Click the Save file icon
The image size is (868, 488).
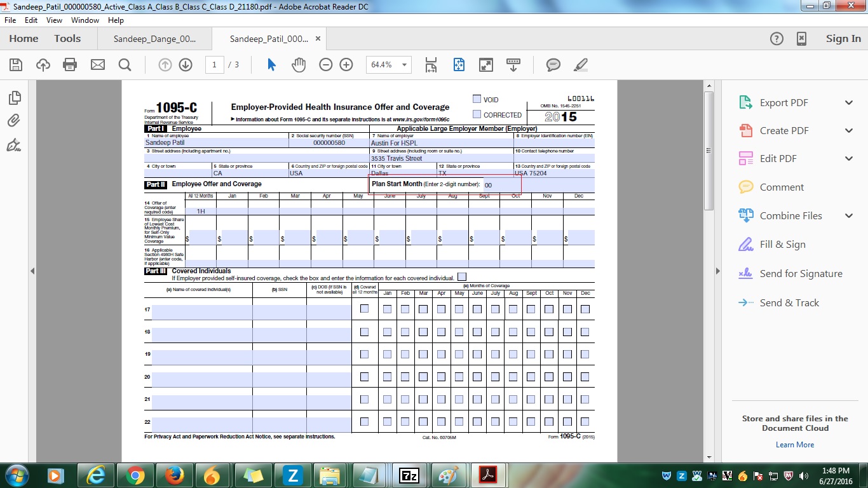[16, 65]
